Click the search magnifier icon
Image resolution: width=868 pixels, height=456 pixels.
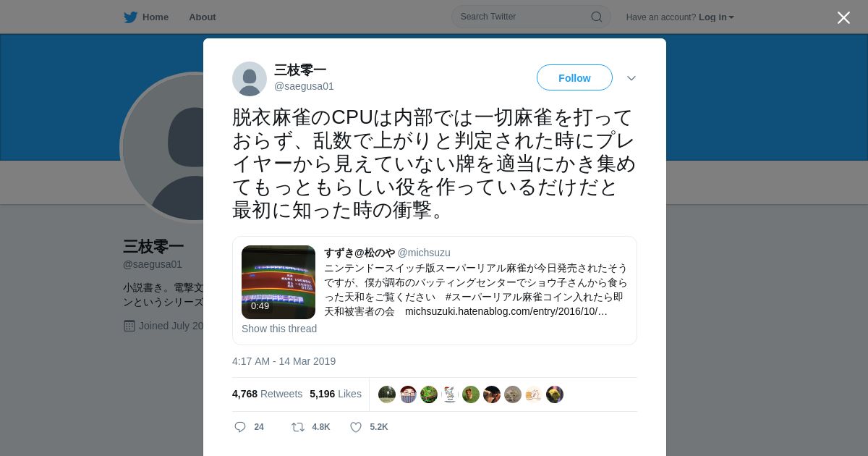point(597,17)
